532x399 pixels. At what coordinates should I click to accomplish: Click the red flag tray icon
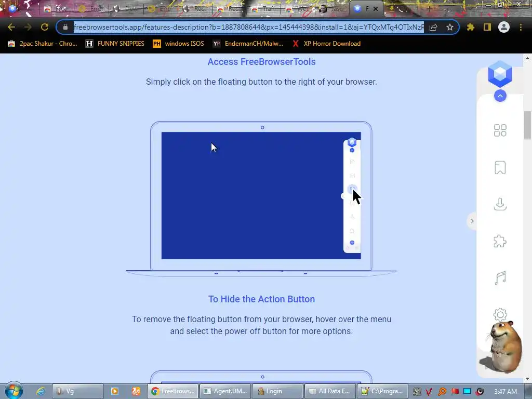[455, 392]
